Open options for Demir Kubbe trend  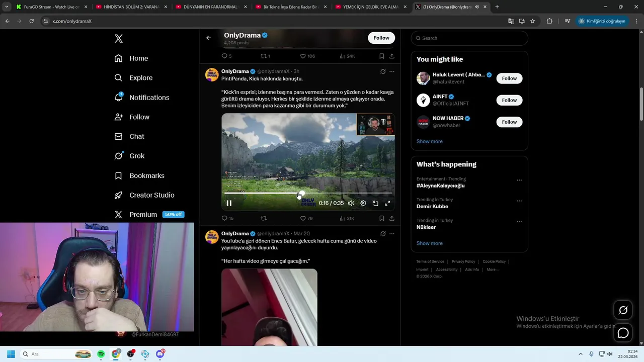click(x=519, y=201)
